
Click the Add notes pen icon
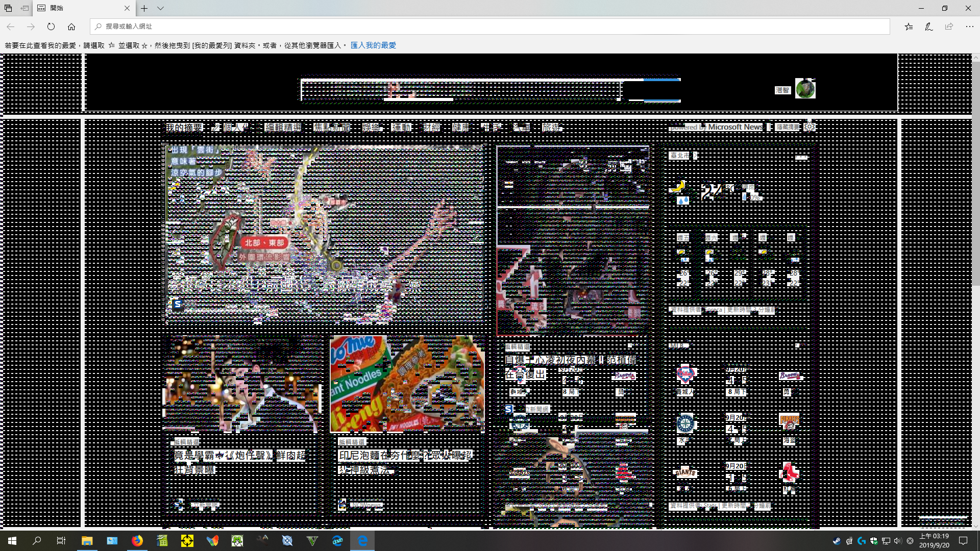[928, 27]
